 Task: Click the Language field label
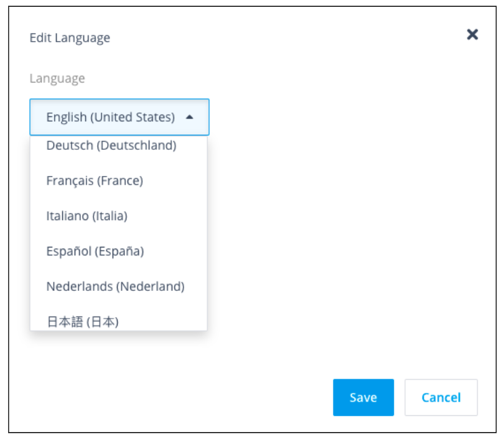[x=57, y=78]
